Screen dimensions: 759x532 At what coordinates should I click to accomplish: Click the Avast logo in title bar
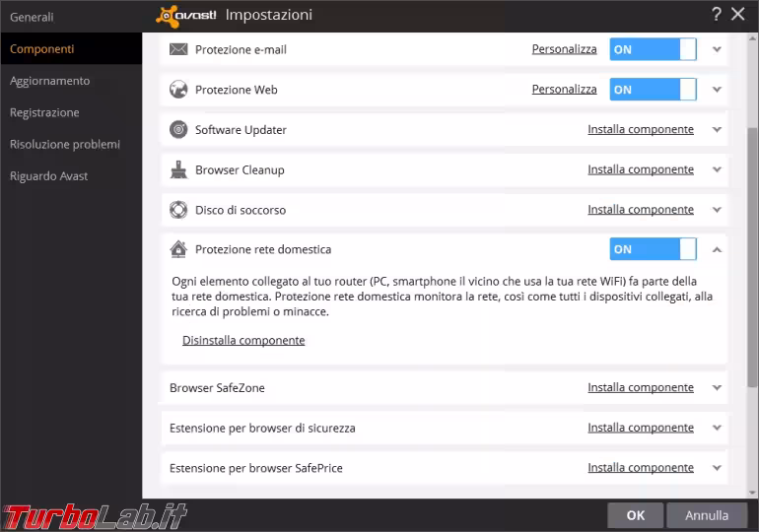coord(186,16)
